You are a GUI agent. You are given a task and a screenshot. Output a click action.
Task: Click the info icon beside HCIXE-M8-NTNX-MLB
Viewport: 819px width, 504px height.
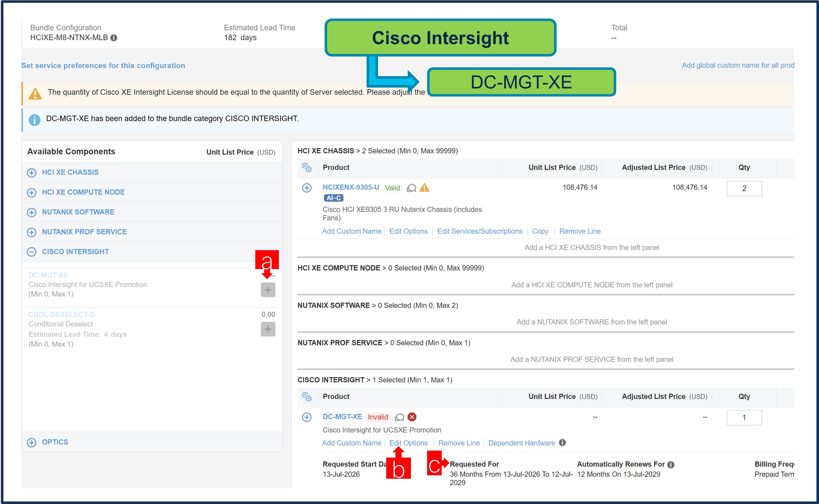click(x=114, y=38)
